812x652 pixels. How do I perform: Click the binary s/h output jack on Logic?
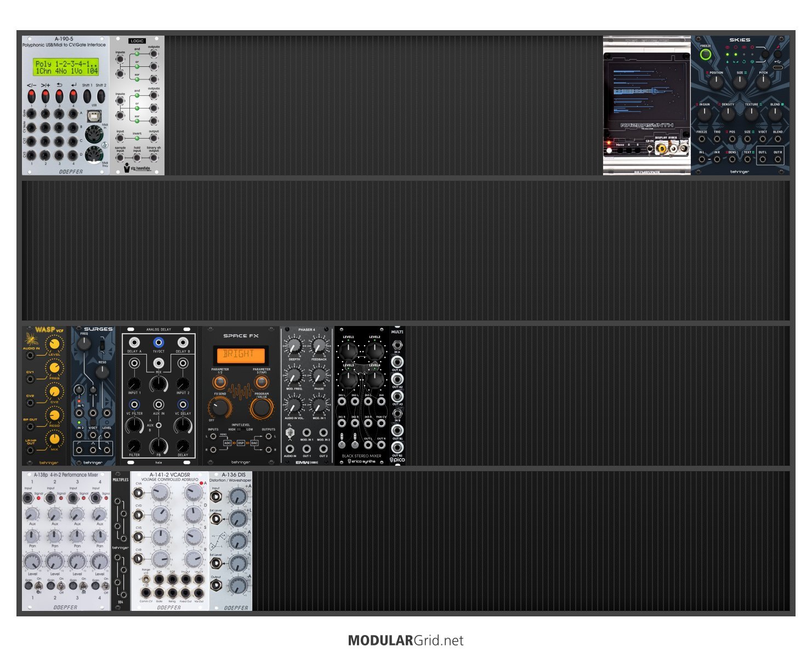point(154,158)
